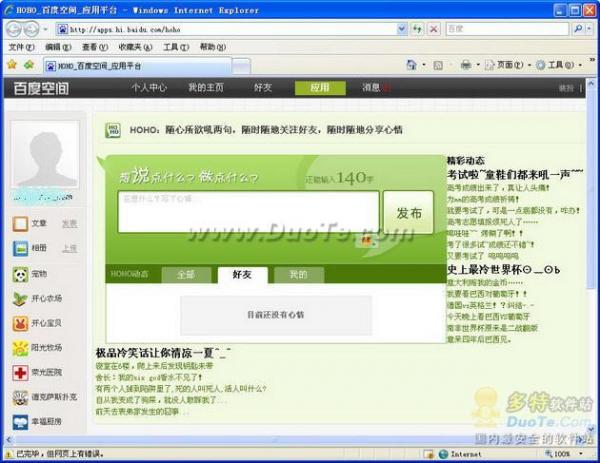Click the IE Forward navigation button
Viewport: 600px width, 463px height.
click(32, 29)
